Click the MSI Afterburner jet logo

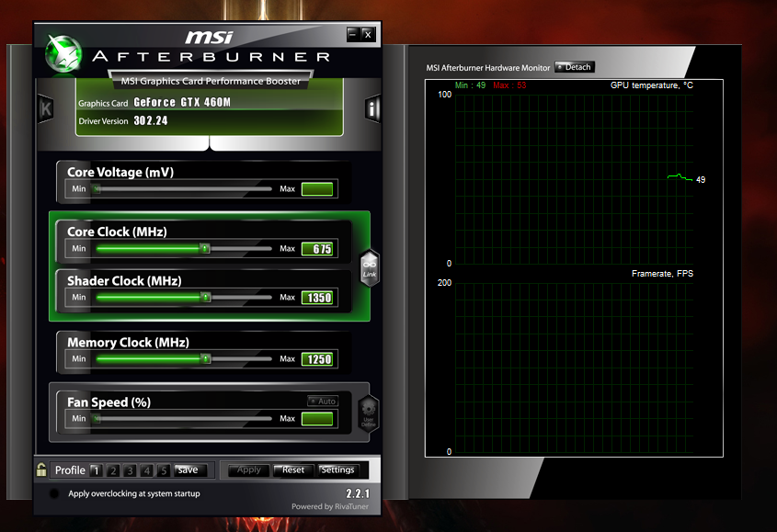(x=62, y=51)
